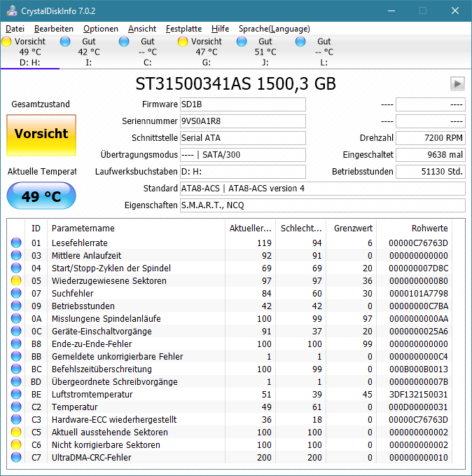Image resolution: width=472 pixels, height=476 pixels.
Task: Click the Schlecht... column header
Action: tap(300, 229)
